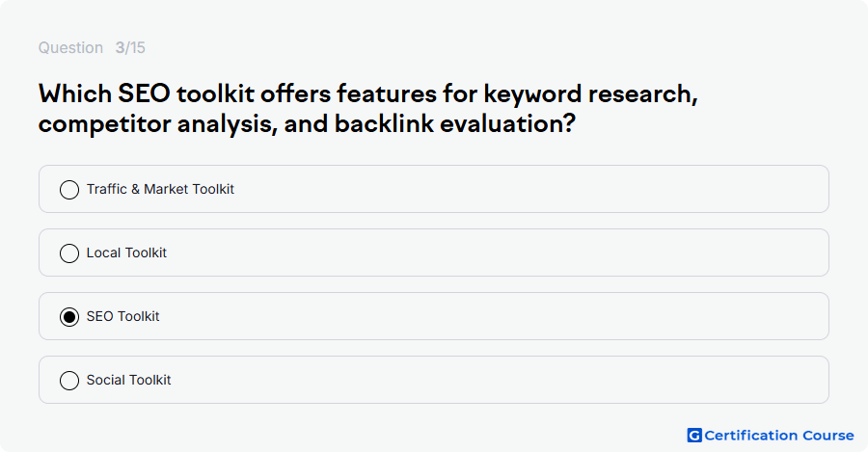
Task: Click the blue G logo icon
Action: [694, 436]
